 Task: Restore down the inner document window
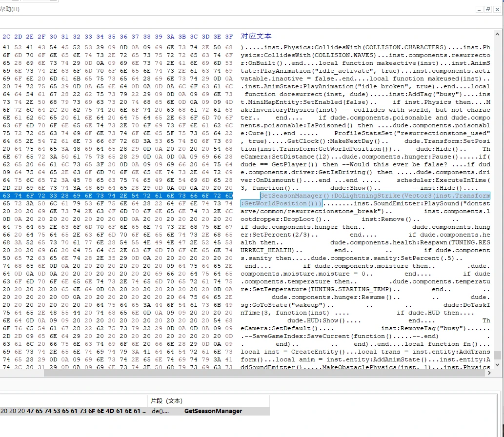click(487, 9)
